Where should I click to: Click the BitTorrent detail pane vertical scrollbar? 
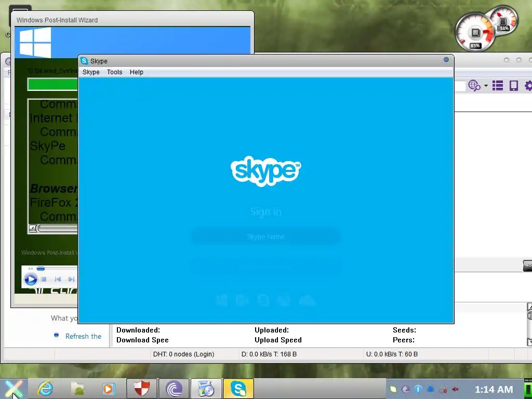click(529, 325)
